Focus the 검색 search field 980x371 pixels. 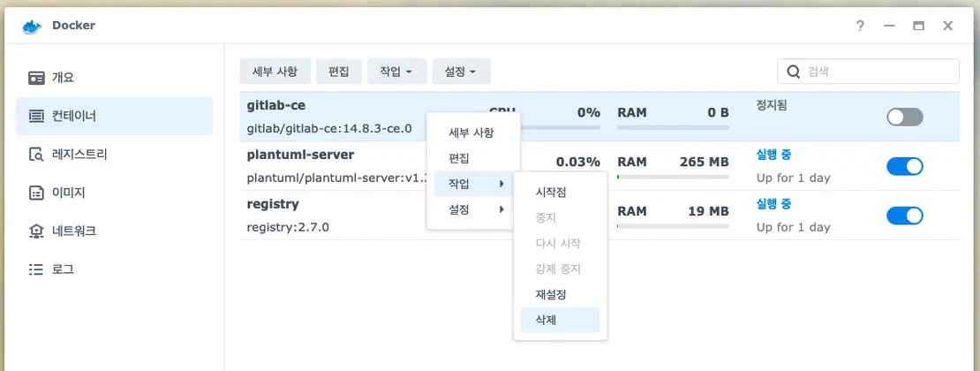[868, 72]
